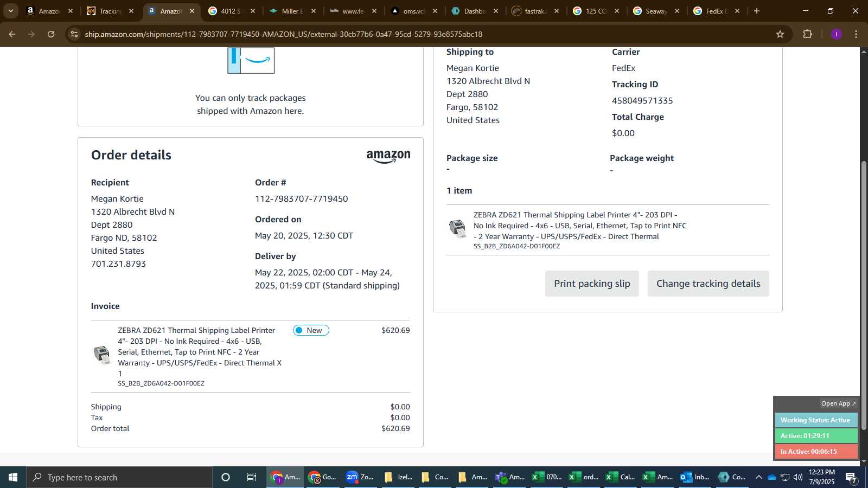
Task: Show hidden system tray icons
Action: pyautogui.click(x=759, y=477)
